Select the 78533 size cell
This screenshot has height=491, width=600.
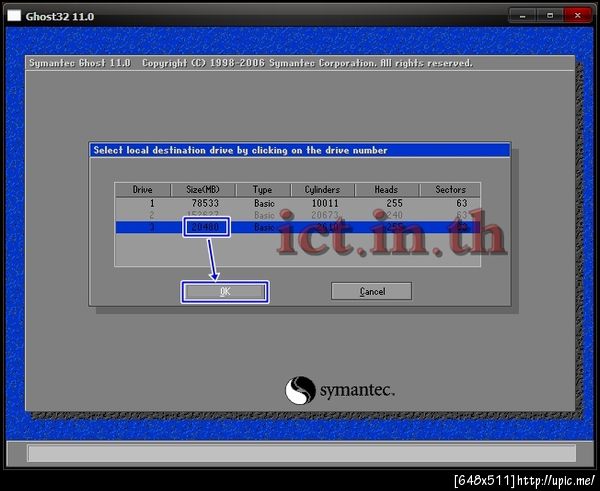pos(205,203)
